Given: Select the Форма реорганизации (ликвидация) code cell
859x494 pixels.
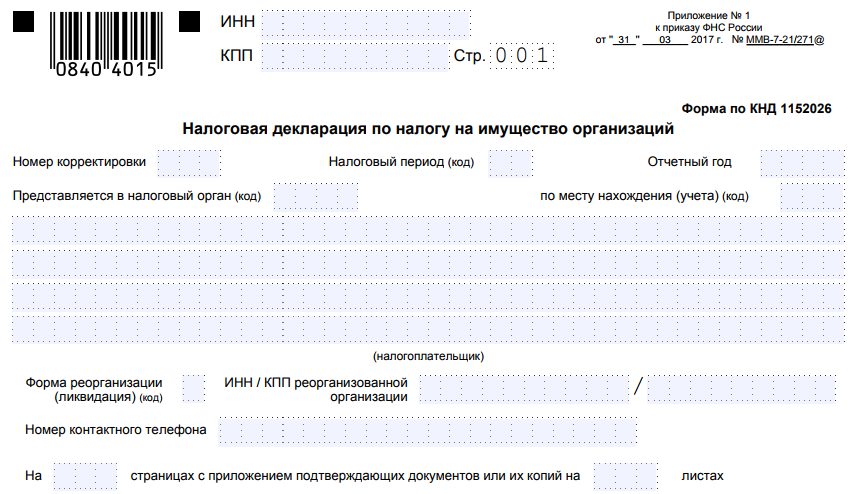Looking at the screenshot, I should click(x=193, y=389).
